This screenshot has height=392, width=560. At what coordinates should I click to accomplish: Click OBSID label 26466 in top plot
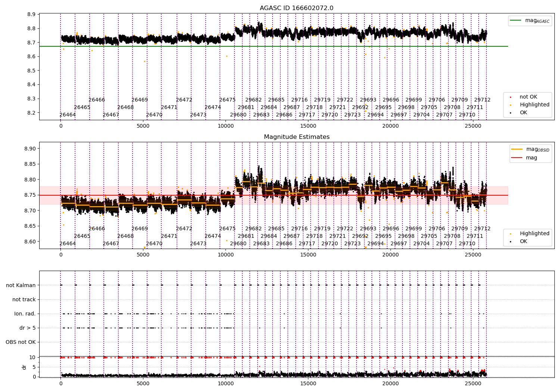(x=97, y=100)
